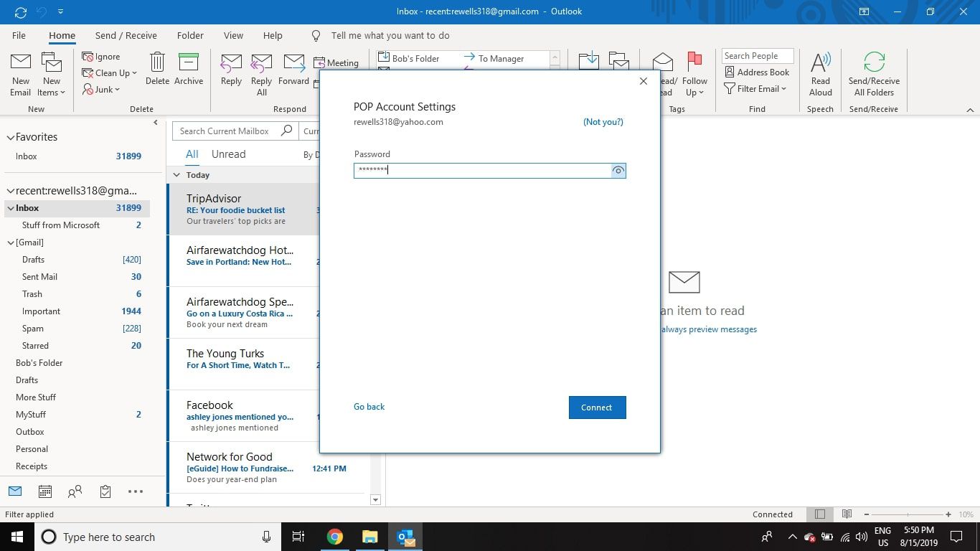
Task: Switch to People view icon
Action: (x=75, y=491)
